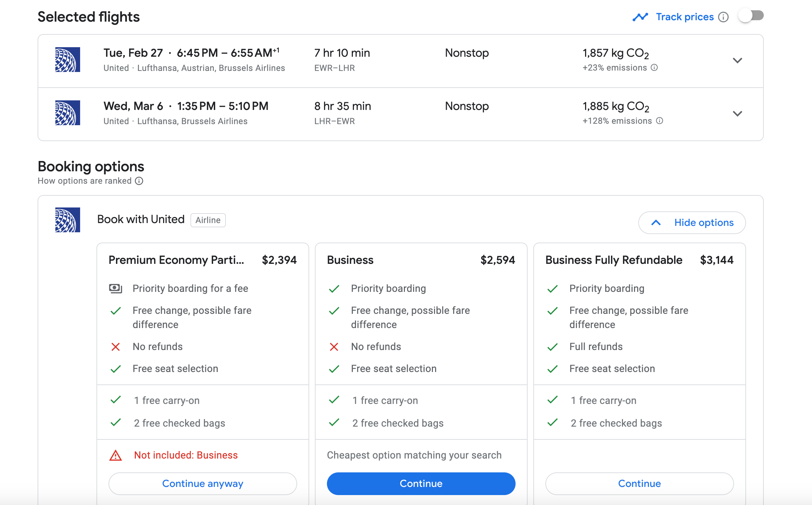Click checkmark beside Full refunds
Image resolution: width=812 pixels, height=505 pixels.
552,347
